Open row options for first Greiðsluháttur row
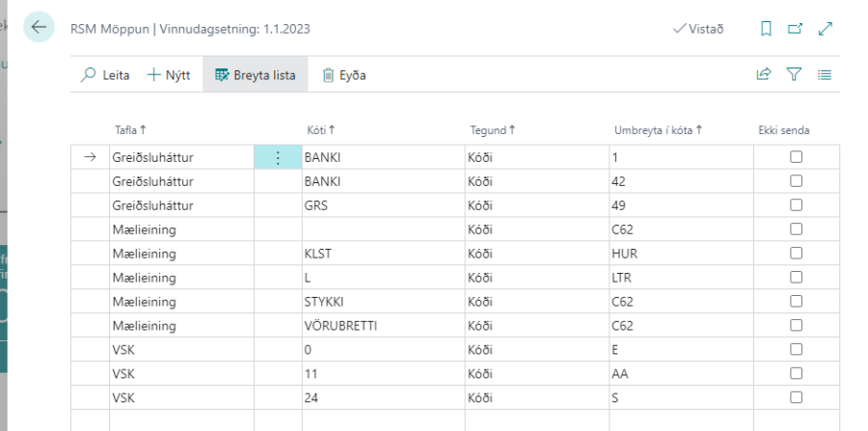Viewport: 868px width, 431px height. (278, 157)
